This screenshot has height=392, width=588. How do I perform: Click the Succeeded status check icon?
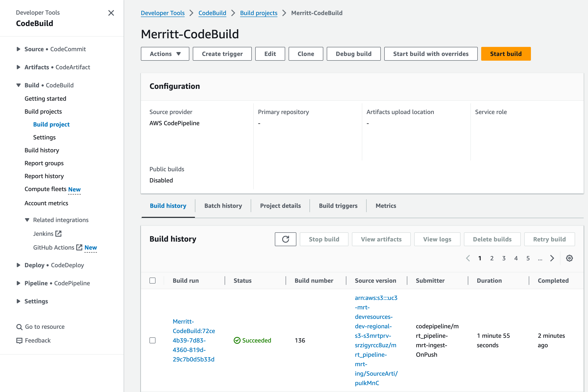[237, 340]
